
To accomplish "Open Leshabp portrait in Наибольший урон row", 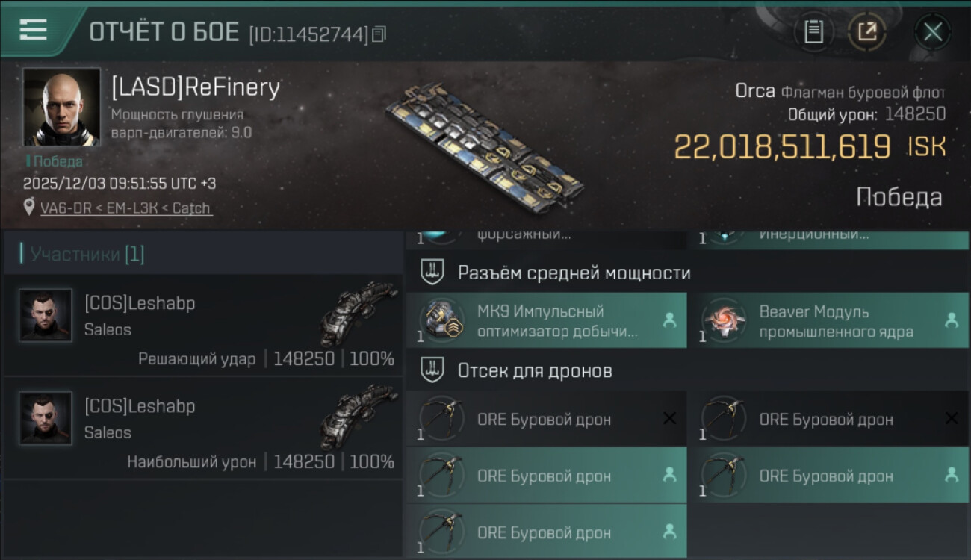I will (46, 418).
